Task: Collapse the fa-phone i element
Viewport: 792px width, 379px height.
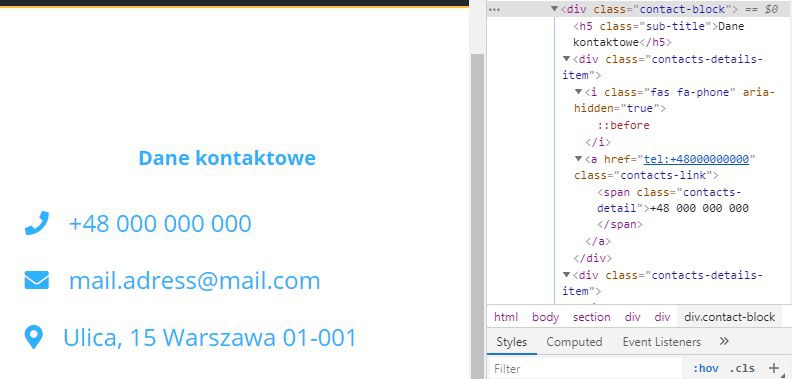Action: [x=578, y=92]
